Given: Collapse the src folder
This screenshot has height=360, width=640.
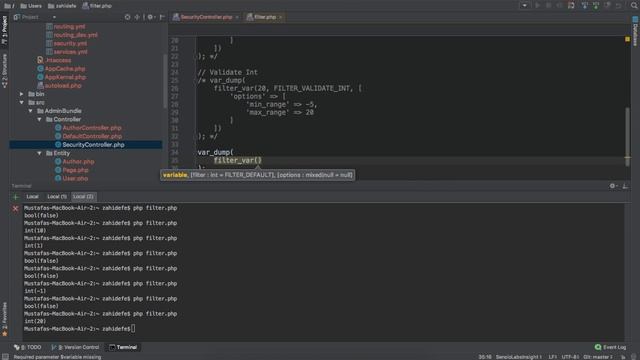Looking at the screenshot, I should [x=22, y=102].
